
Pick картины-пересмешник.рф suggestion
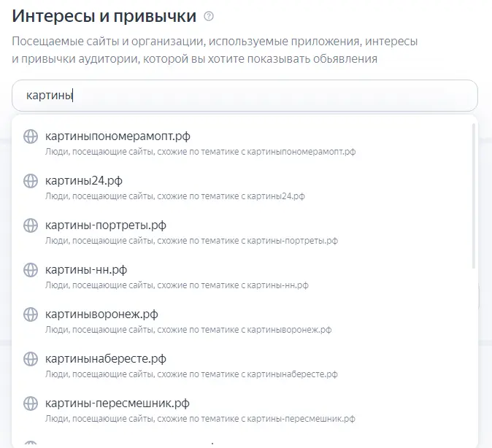tap(117, 403)
